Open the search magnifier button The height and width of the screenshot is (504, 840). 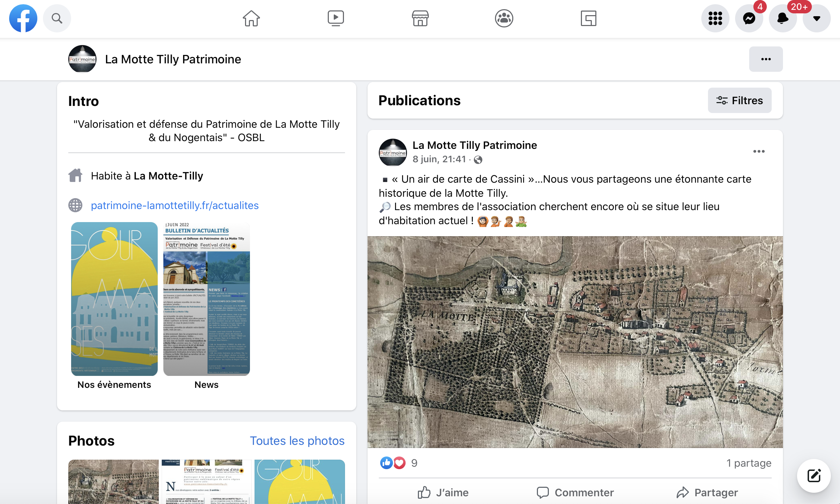pos(57,18)
